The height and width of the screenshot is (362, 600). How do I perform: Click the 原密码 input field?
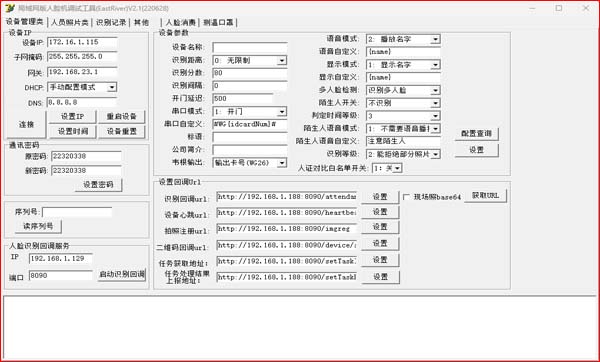point(86,156)
